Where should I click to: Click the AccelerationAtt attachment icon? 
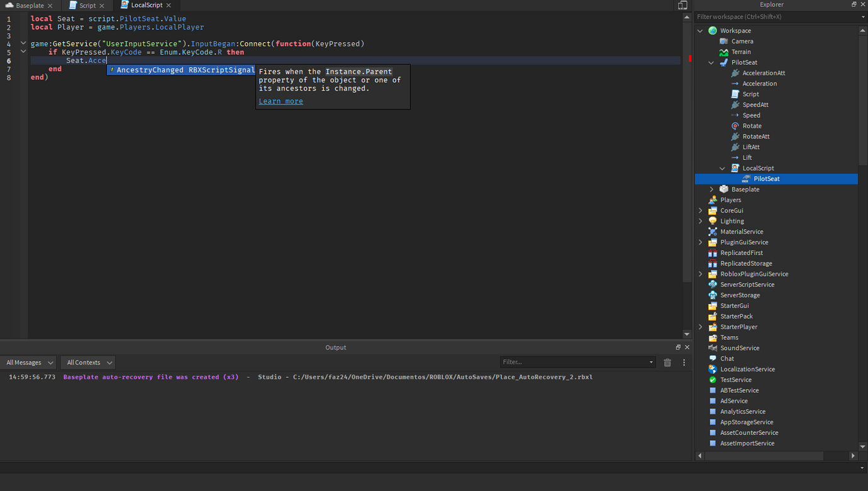[x=735, y=72]
